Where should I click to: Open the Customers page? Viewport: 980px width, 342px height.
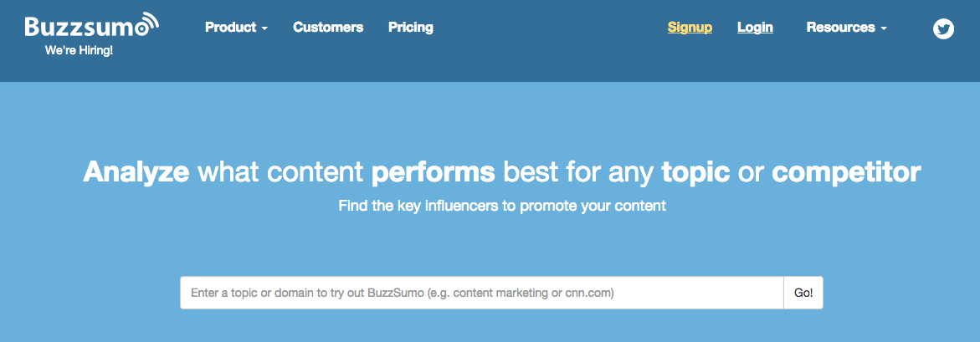[x=328, y=28]
